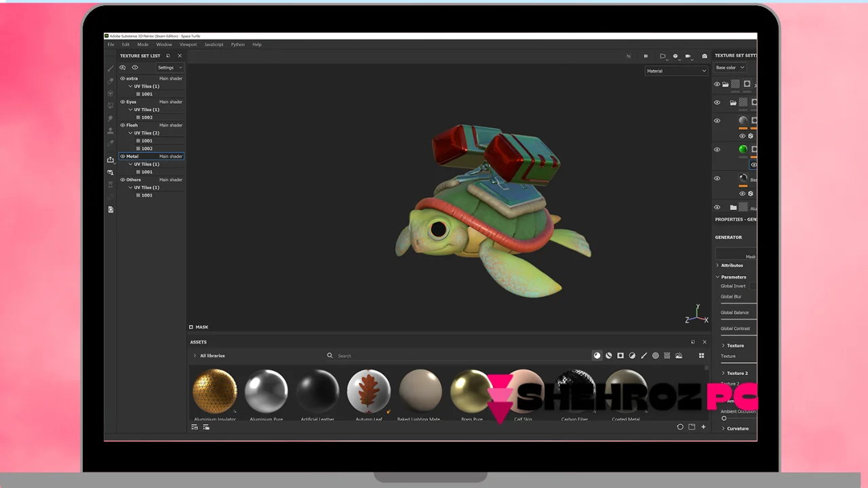Click the Export textures icon in left toolbar
The width and height of the screenshot is (868, 488).
coord(111,159)
